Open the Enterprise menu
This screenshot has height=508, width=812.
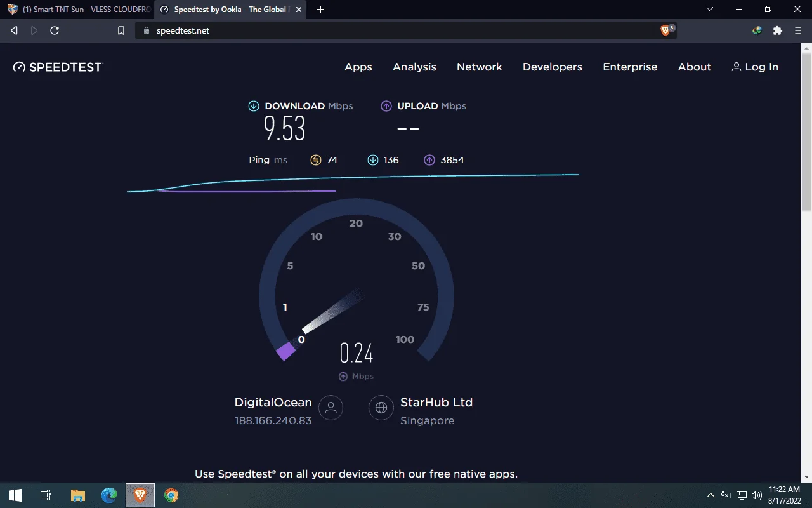click(x=630, y=67)
